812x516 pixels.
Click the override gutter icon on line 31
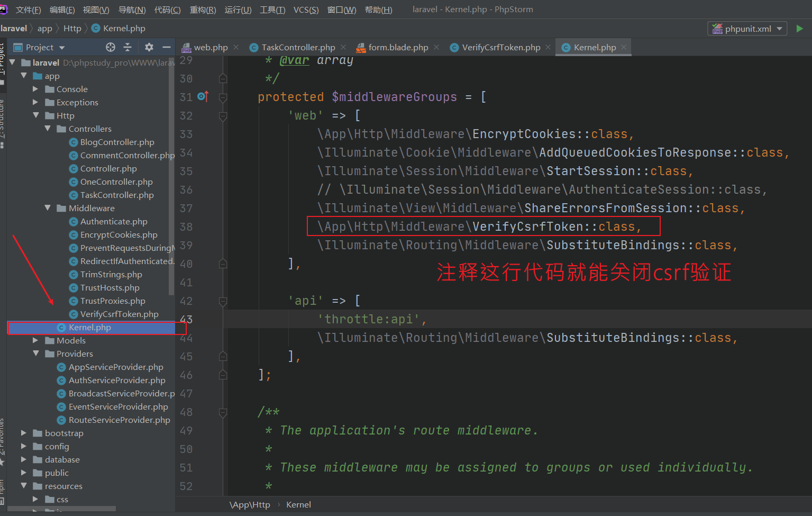[x=203, y=96]
